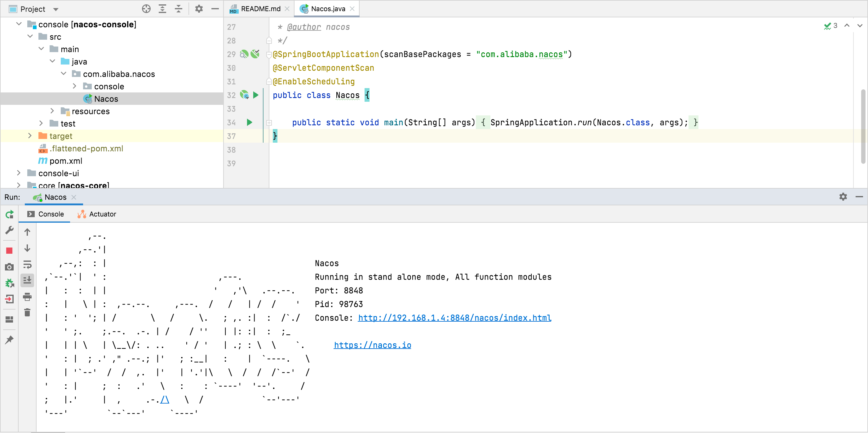Open Project panel settings gear

point(199,9)
